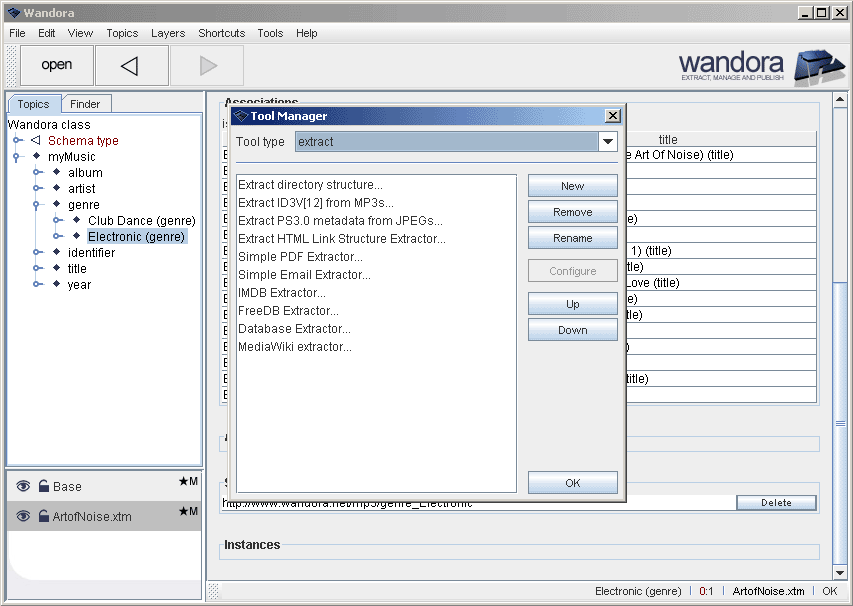The image size is (853, 606).
Task: Expand the album tree node
Action: pyautogui.click(x=38, y=173)
